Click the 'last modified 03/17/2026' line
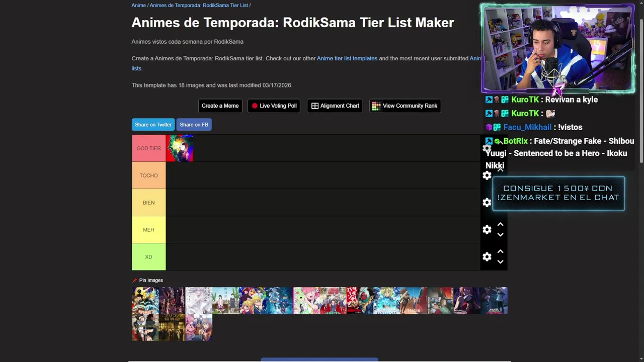This screenshot has width=644, height=362. click(x=212, y=85)
